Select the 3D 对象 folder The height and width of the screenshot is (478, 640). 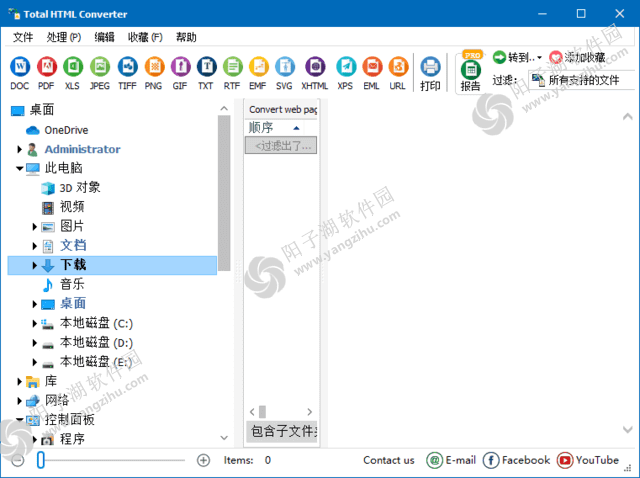71,188
